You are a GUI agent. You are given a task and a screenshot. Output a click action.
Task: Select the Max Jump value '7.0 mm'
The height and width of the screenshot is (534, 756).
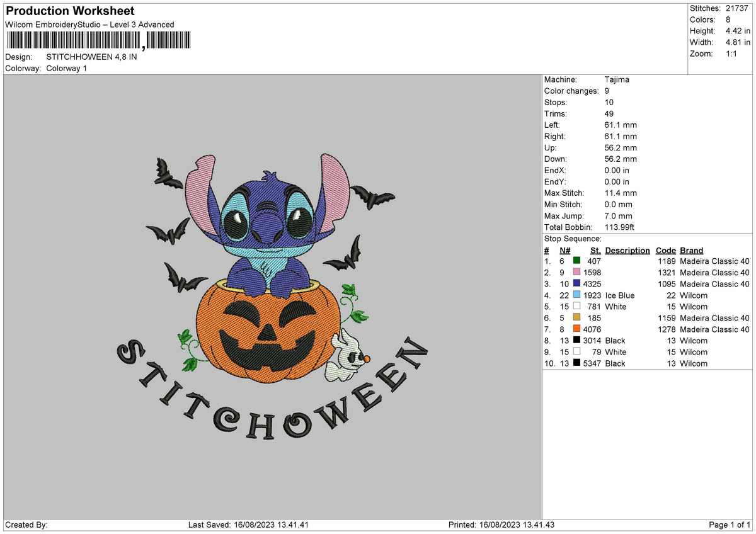coord(618,215)
